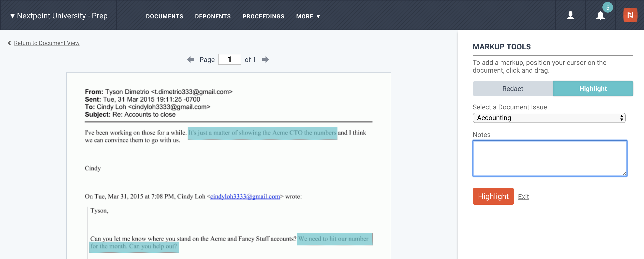Click the notification count badge showing 5

tap(607, 8)
